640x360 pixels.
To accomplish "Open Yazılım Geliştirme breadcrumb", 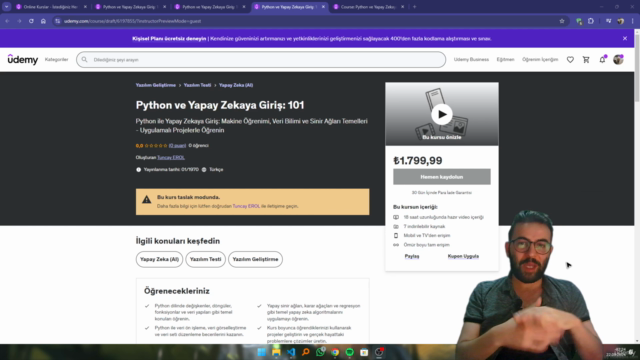I will click(156, 85).
